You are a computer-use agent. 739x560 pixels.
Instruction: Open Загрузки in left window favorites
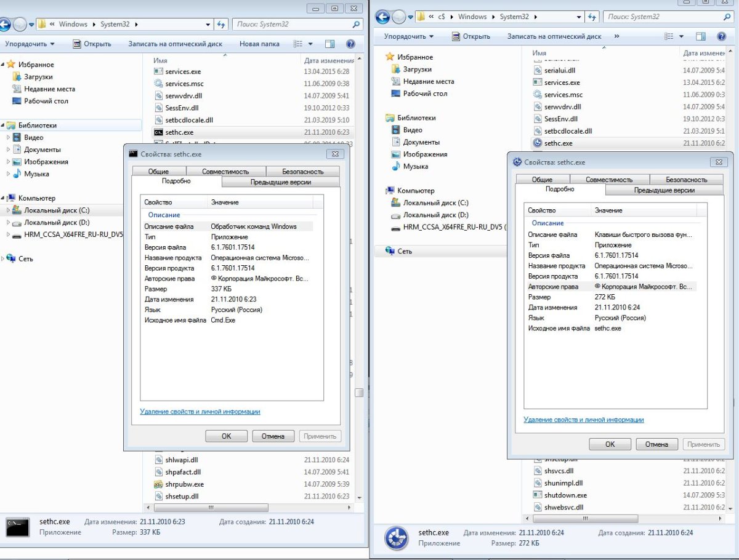pyautogui.click(x=38, y=77)
